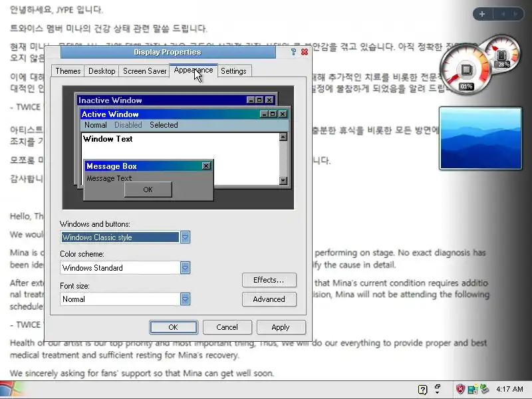Click the preview Active Window maximize icon
The height and width of the screenshot is (399, 532).
[x=273, y=114]
